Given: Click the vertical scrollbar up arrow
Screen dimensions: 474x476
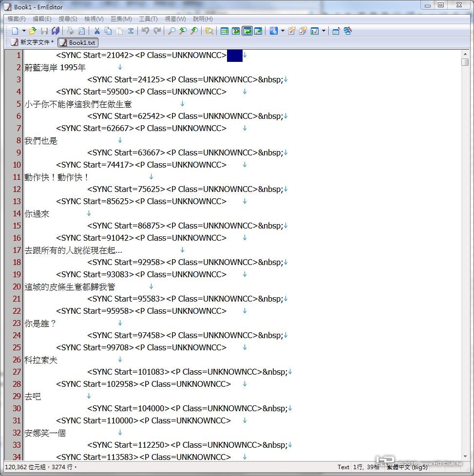Looking at the screenshot, I should (465, 54).
